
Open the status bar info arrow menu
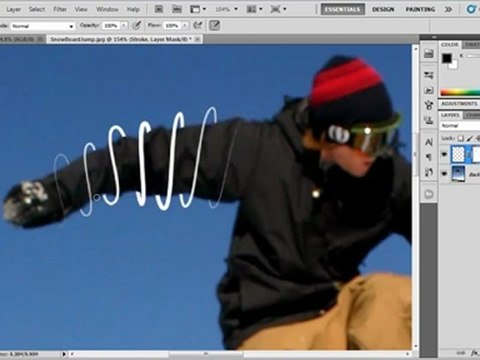pyautogui.click(x=64, y=354)
